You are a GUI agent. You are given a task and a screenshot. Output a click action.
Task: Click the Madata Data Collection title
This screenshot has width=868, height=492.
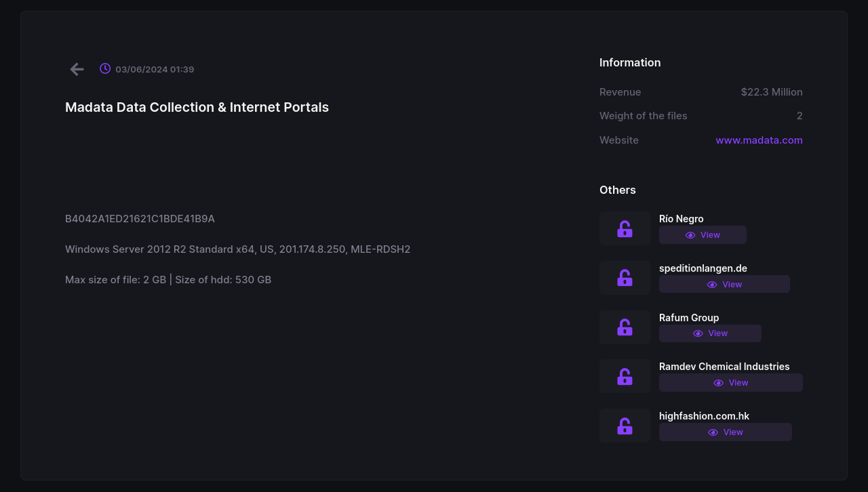click(197, 107)
